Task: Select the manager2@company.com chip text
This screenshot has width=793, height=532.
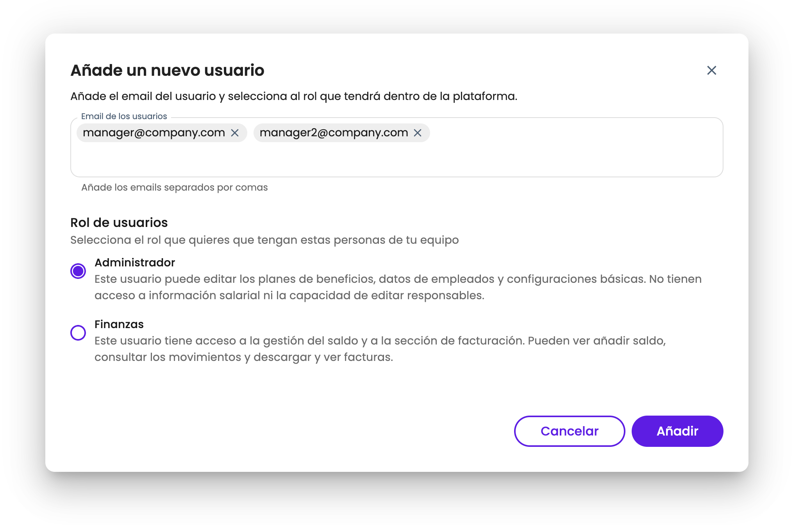Action: 334,133
